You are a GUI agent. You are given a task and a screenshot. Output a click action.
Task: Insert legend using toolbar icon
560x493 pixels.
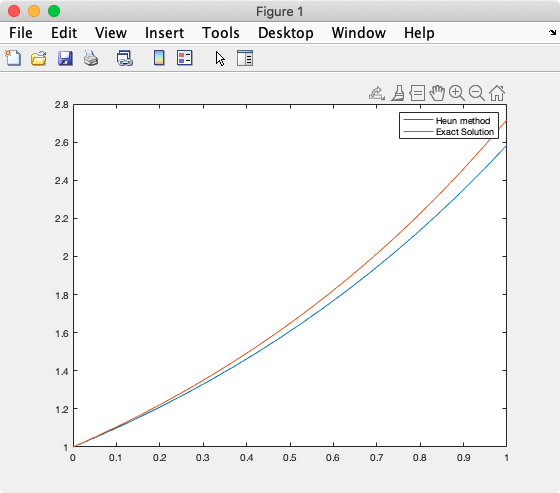click(x=185, y=58)
